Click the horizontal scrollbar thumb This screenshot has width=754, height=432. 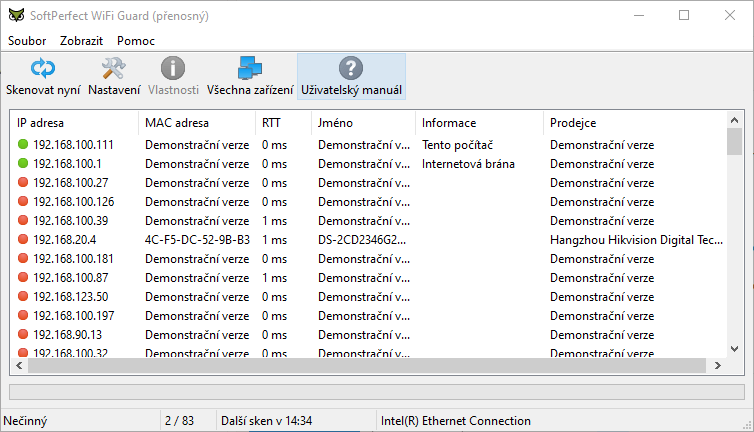(367, 366)
